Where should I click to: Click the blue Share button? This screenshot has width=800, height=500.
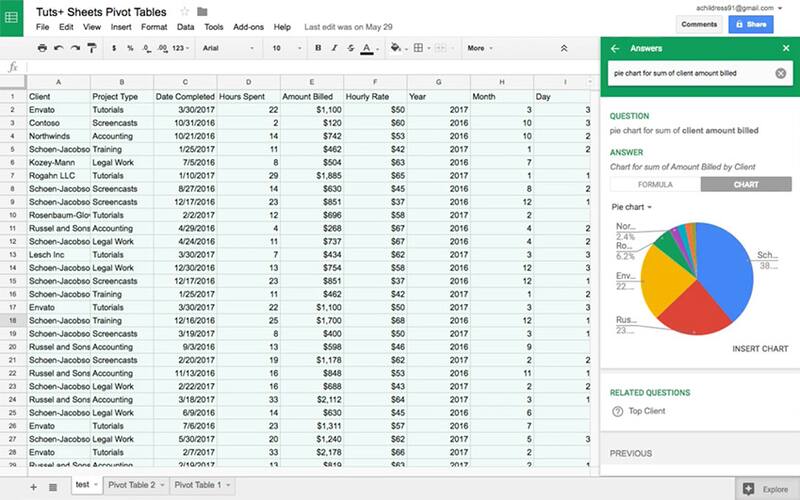click(x=750, y=24)
